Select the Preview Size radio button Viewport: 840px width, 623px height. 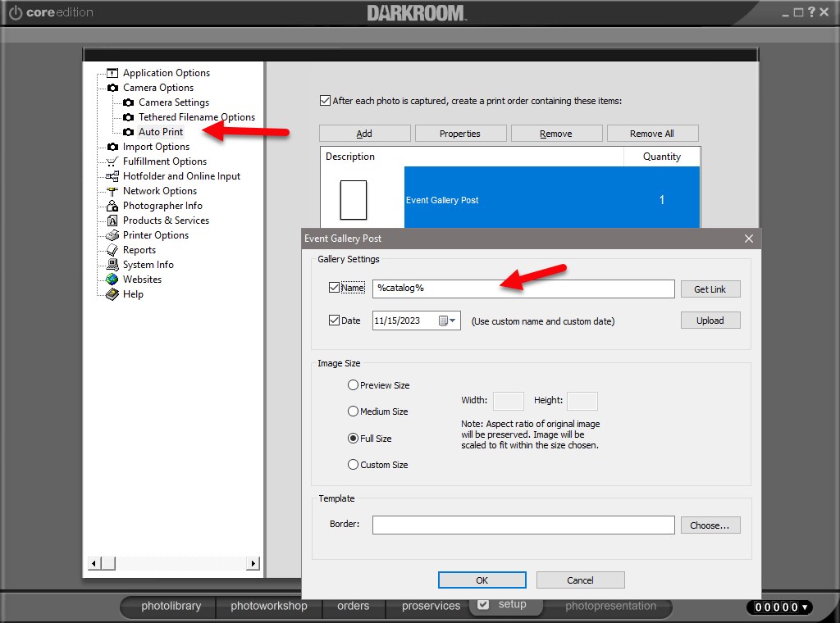click(x=353, y=384)
